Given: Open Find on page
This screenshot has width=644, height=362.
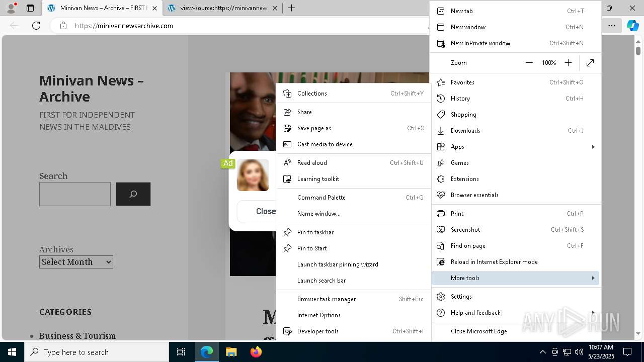Looking at the screenshot, I should 515,245.
